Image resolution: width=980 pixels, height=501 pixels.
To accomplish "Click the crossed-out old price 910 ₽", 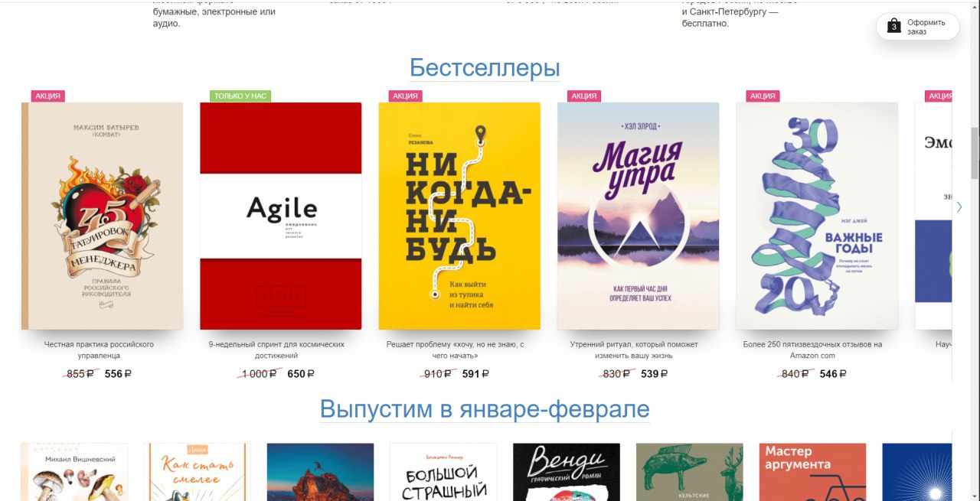I will [437, 374].
